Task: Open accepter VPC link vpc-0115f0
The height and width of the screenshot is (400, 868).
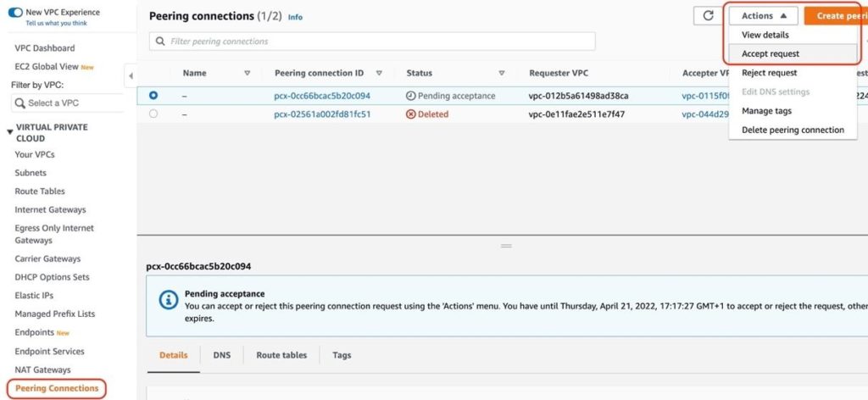Action: pyautogui.click(x=706, y=96)
